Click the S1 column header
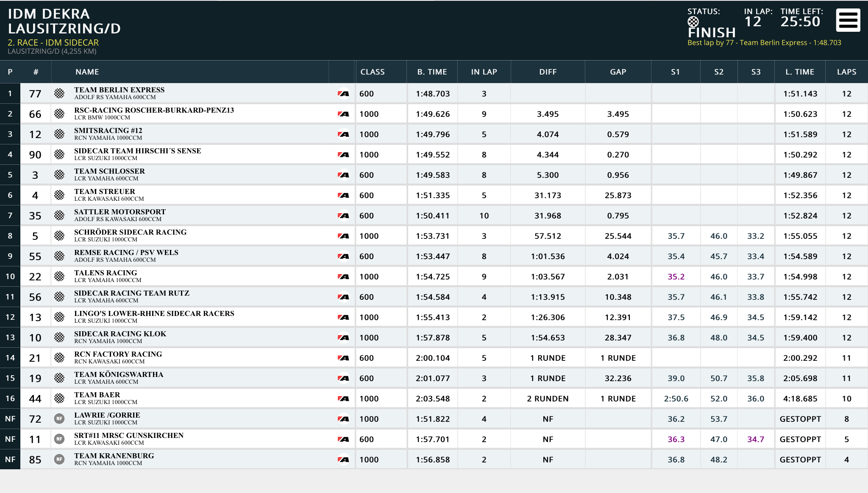The height and width of the screenshot is (493, 868). coord(676,72)
